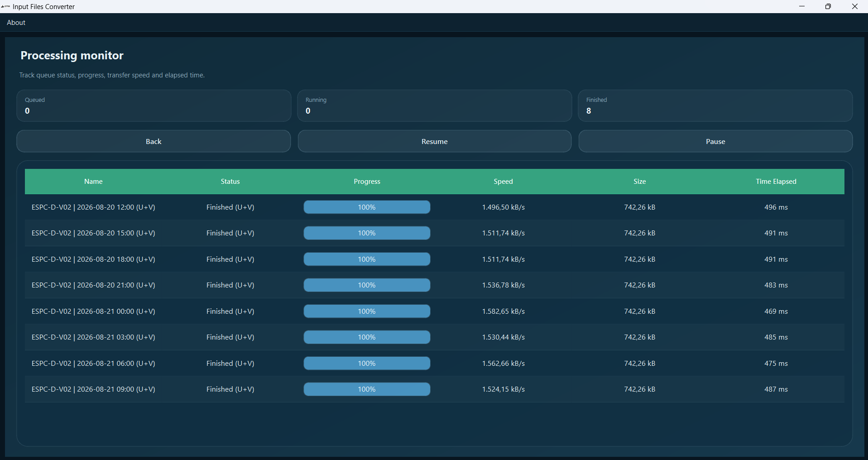
Task: Click Finished (U+V) status in 2026-08-21 06:00 row
Action: click(230, 364)
